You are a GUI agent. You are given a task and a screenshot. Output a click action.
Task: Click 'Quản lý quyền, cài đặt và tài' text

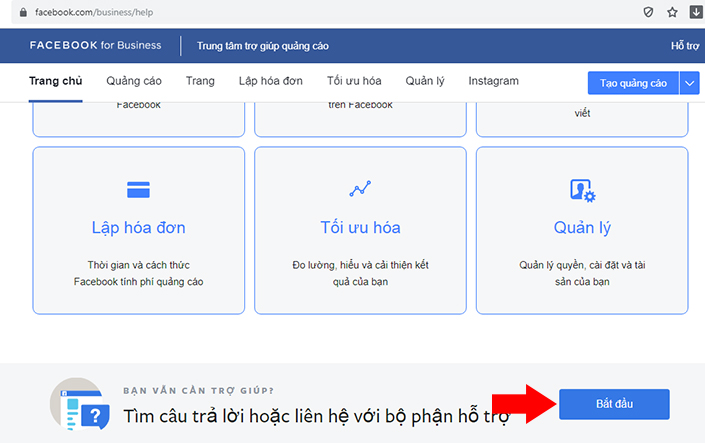pyautogui.click(x=582, y=265)
